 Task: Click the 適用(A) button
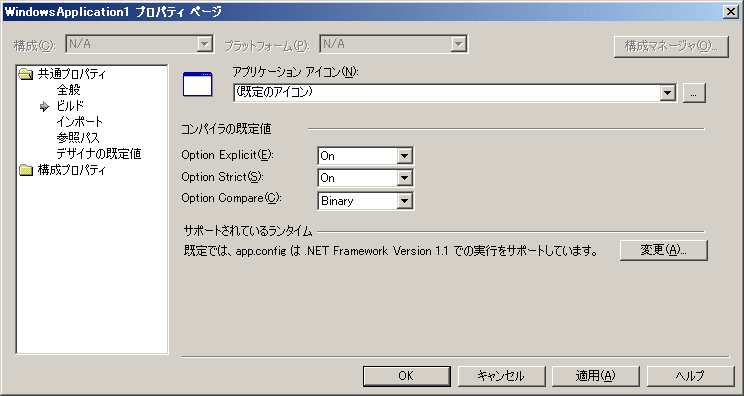(596, 376)
